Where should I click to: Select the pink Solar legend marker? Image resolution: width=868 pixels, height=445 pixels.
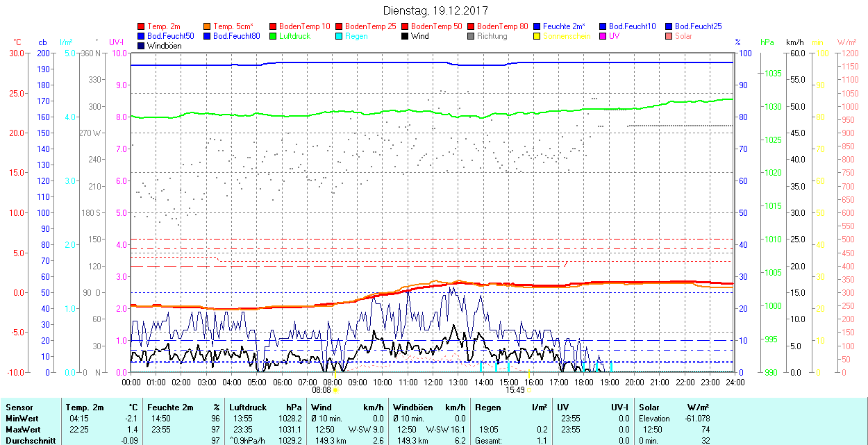[669, 36]
